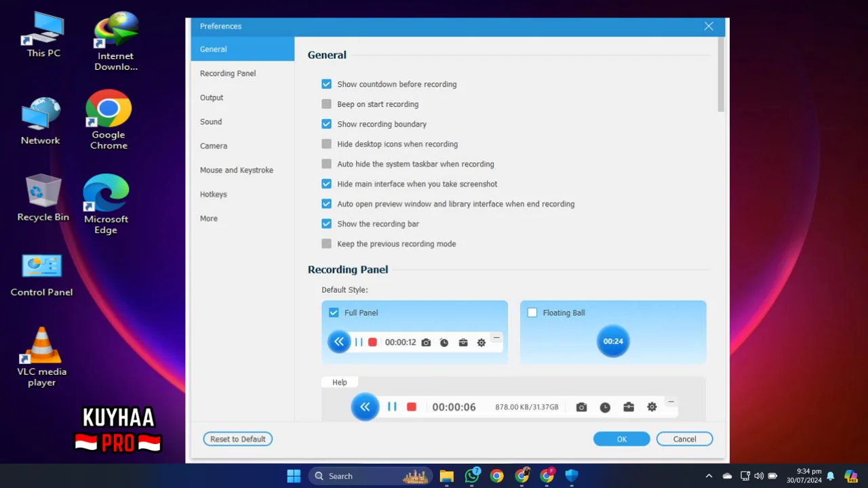The image size is (868, 488).
Task: Click the clock schedule icon in Full Panel preview
Action: 444,343
